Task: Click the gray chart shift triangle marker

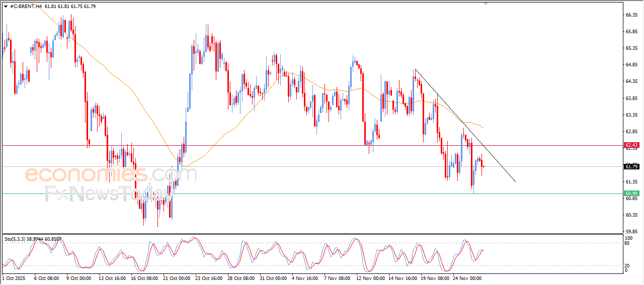Action: click(x=486, y=4)
